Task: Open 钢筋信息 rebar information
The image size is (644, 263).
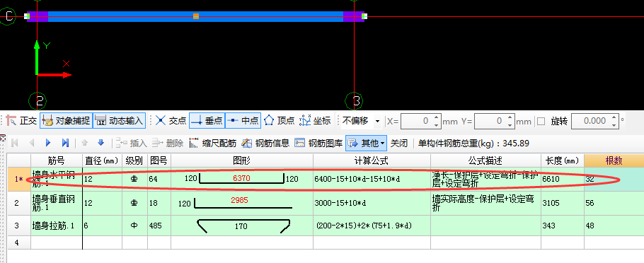Action: (265, 143)
